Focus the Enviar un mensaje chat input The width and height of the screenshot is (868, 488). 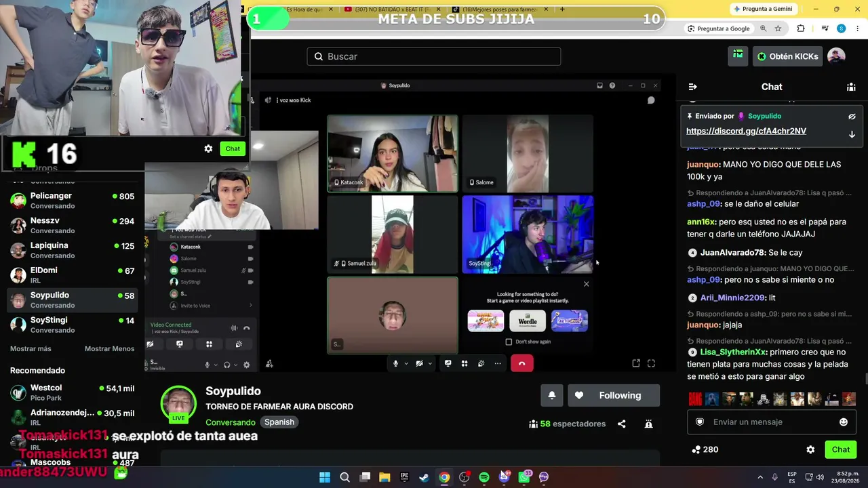tap(772, 422)
